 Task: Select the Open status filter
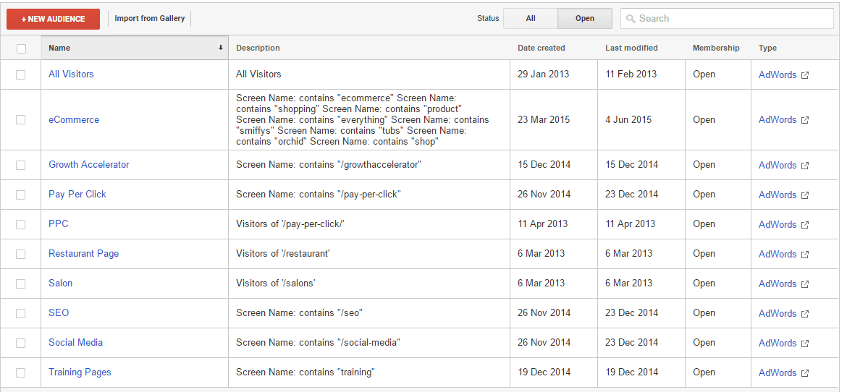pos(585,19)
